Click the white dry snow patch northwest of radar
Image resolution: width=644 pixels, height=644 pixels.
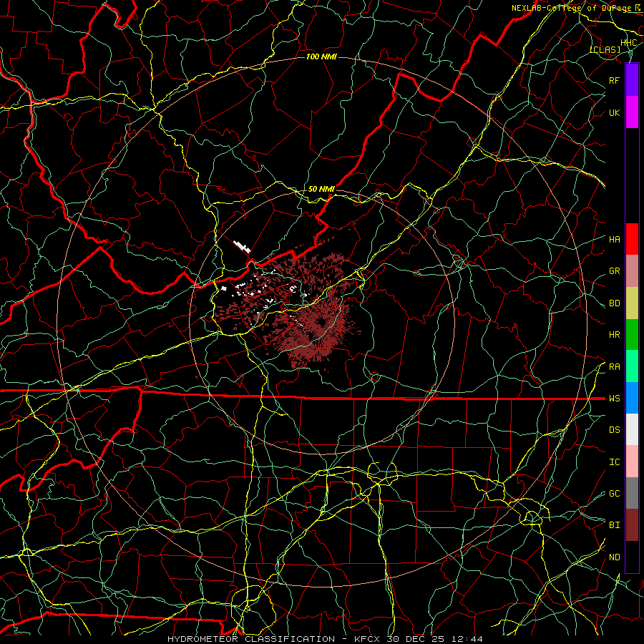point(242,246)
